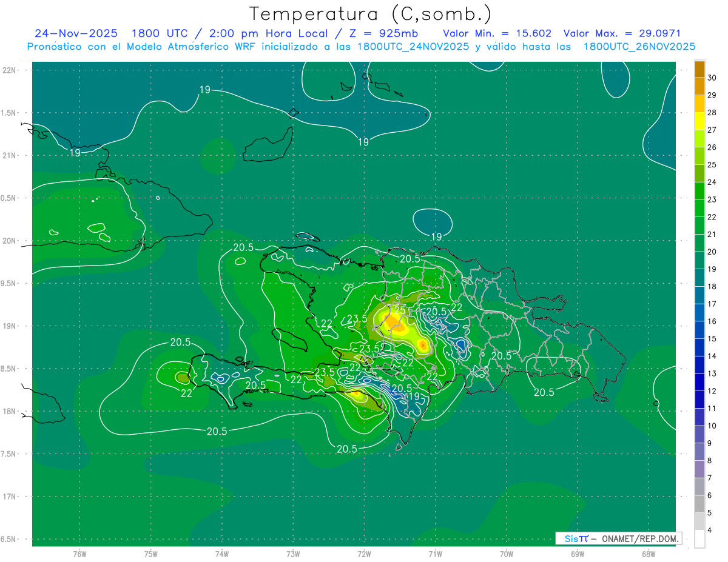Pick the yellow swatch between 27 and 28
This screenshot has width=728, height=562.
tap(699, 121)
